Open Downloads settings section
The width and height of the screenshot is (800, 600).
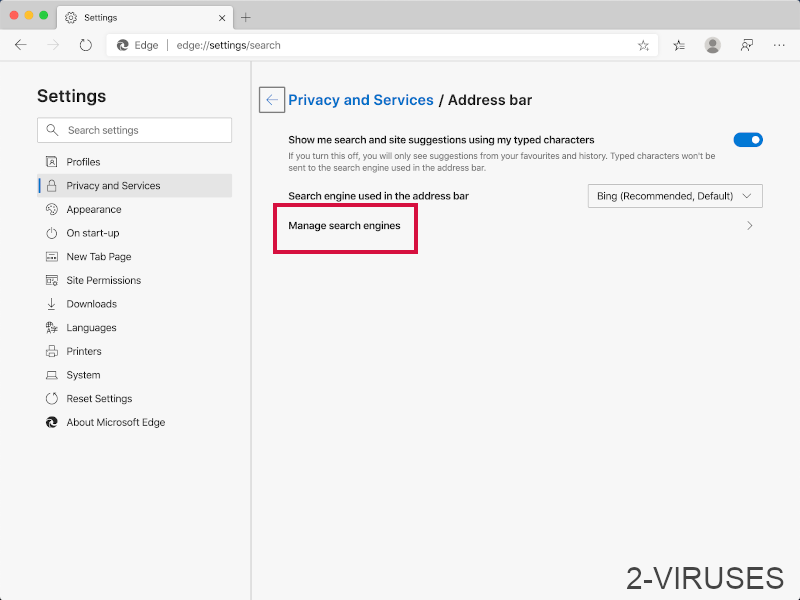135,304
